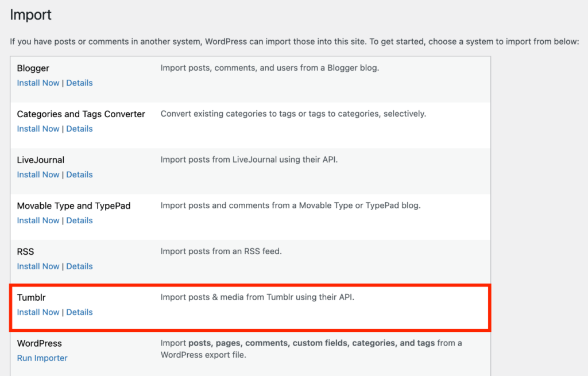Click the Import page heading
The image size is (588, 376).
click(x=30, y=15)
